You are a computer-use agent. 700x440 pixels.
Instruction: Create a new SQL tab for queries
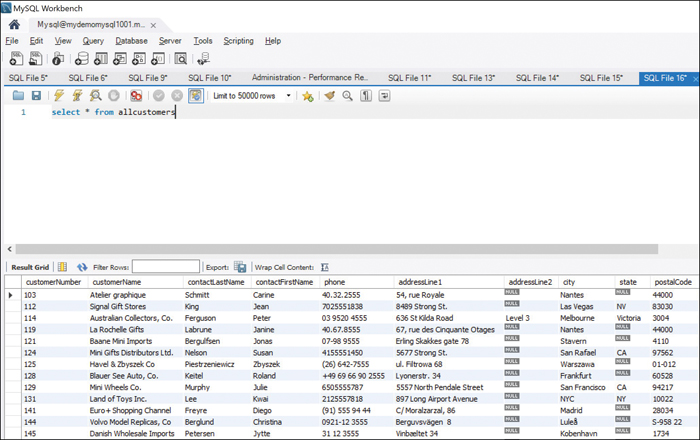point(17,58)
